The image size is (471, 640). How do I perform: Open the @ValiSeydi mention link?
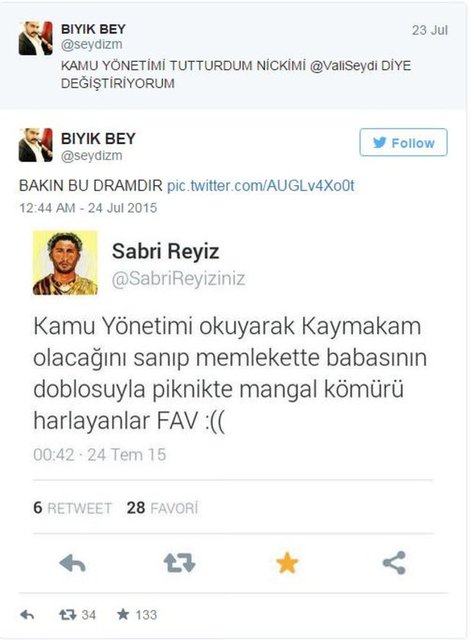[x=343, y=66]
